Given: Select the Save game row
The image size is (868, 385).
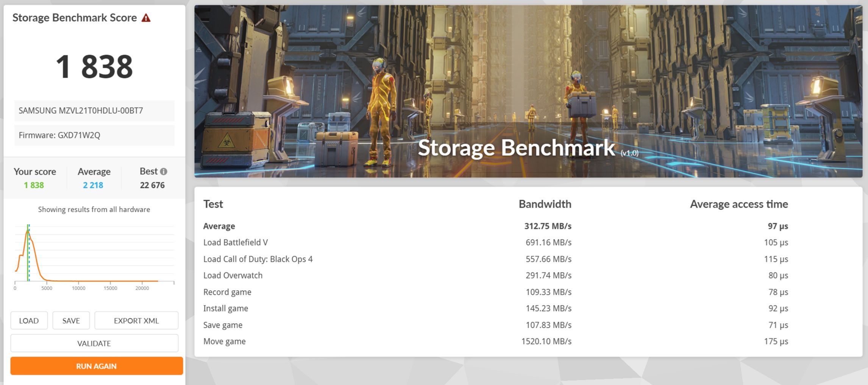Looking at the screenshot, I should pos(496,325).
